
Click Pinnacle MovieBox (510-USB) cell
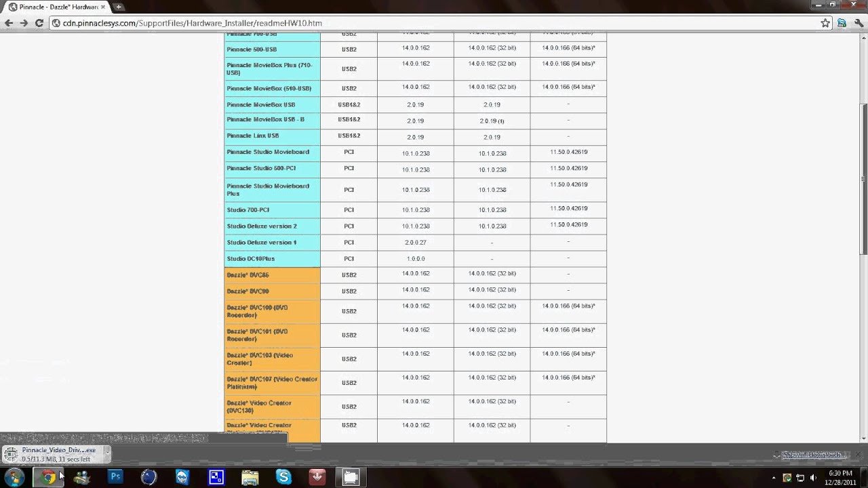(272, 88)
